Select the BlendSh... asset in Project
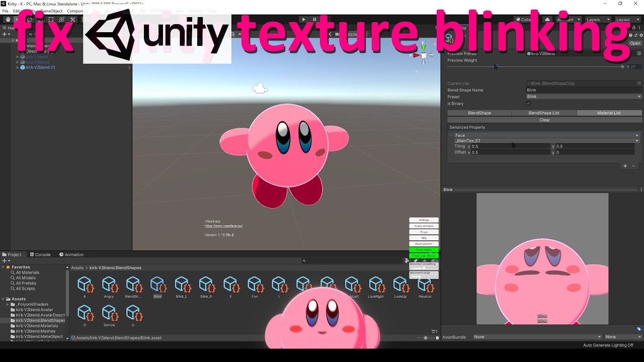This screenshot has height=362, width=644. (x=133, y=287)
